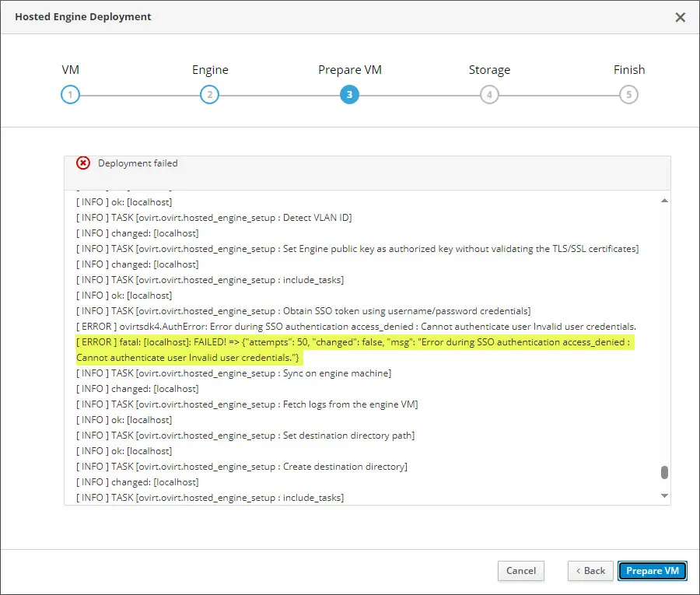
Task: Go back using the Back button
Action: pyautogui.click(x=590, y=571)
